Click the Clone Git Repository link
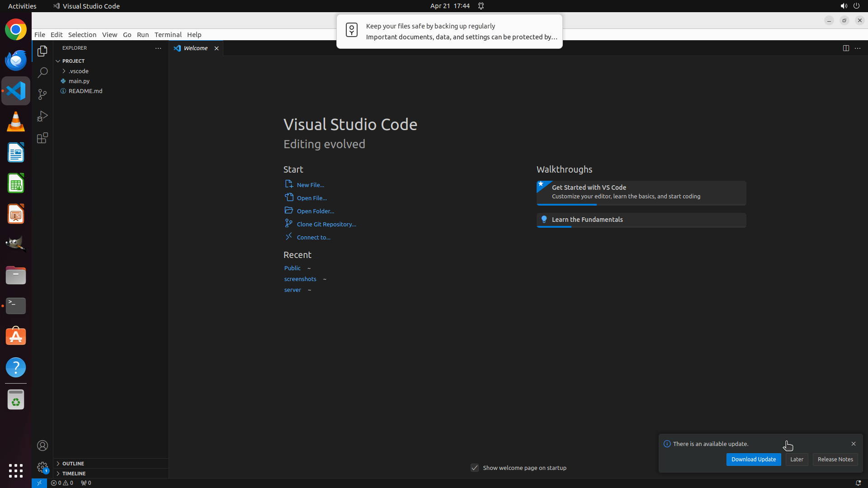This screenshot has height=488, width=868. pos(326,224)
